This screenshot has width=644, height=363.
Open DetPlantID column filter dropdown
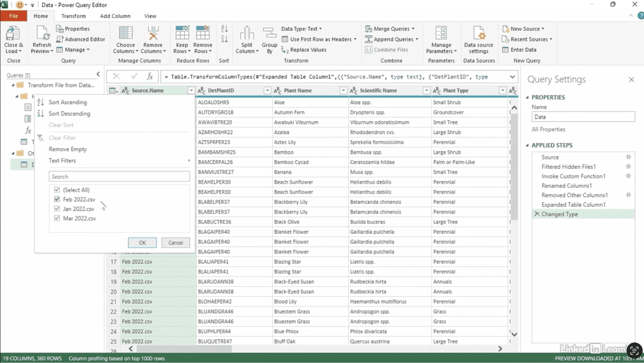tap(267, 90)
